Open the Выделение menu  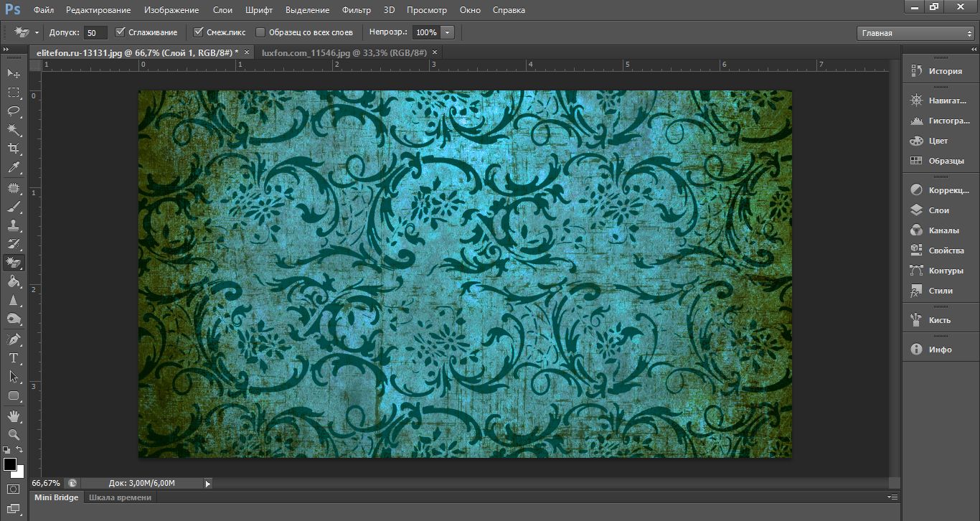click(x=307, y=10)
